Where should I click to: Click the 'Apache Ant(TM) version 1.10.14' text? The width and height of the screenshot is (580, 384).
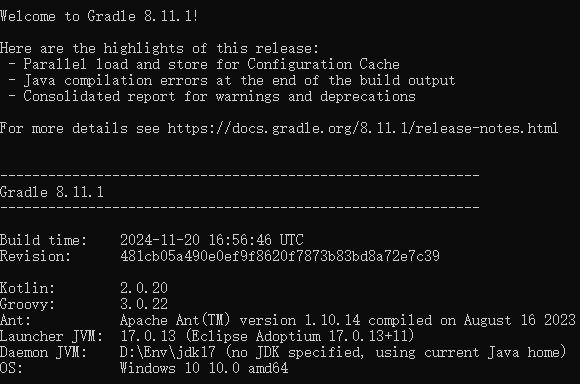[x=240, y=320]
